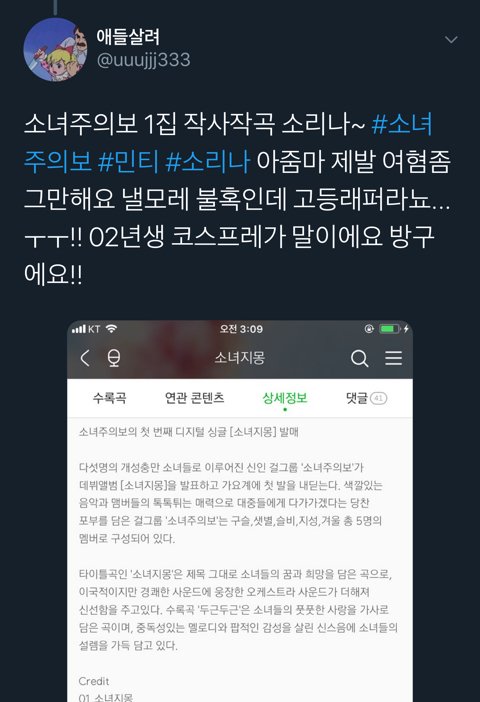Screen dimensions: 480x702
Task: Open the #민티 hashtag
Action: (129, 162)
